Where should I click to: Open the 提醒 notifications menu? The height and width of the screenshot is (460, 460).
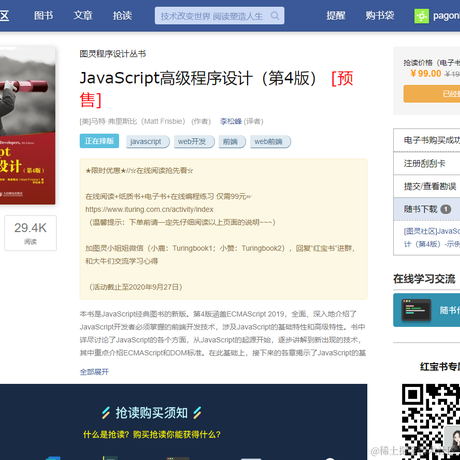[x=336, y=16]
